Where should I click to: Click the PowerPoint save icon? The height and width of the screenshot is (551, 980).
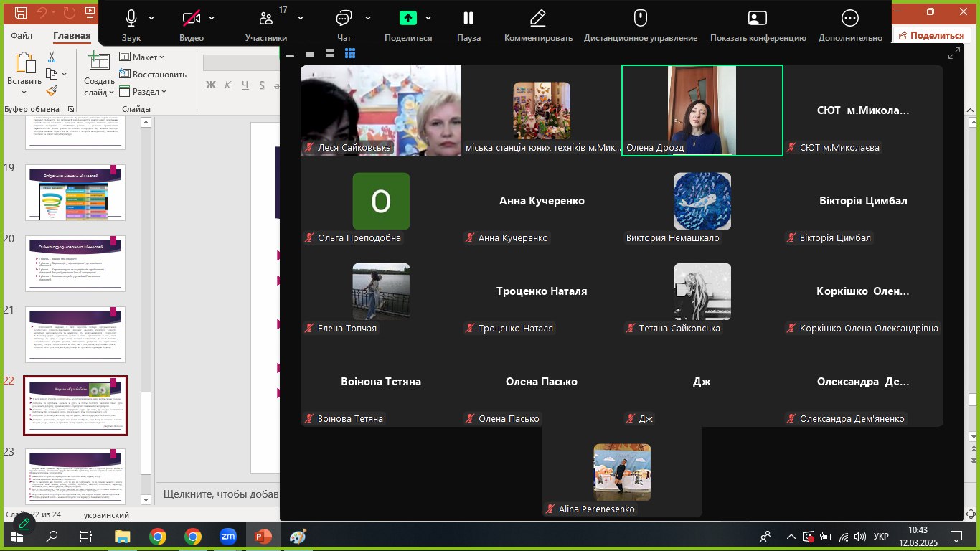point(21,13)
